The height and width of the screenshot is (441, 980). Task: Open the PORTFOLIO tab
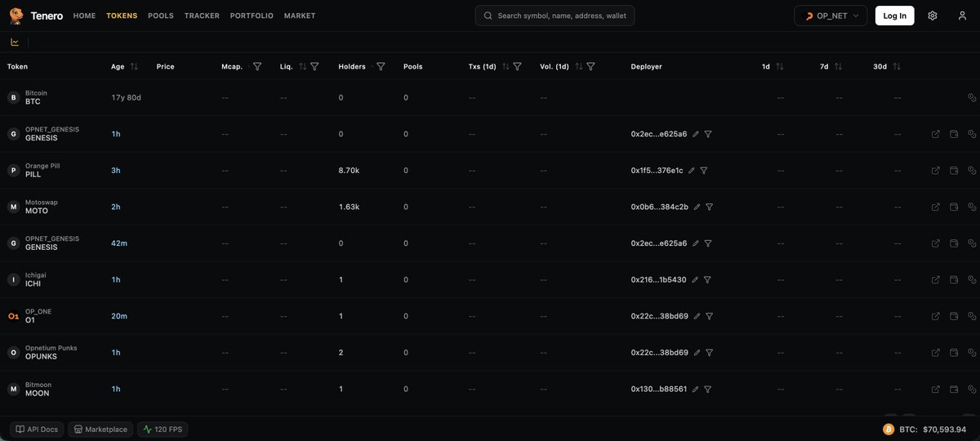(x=252, y=16)
